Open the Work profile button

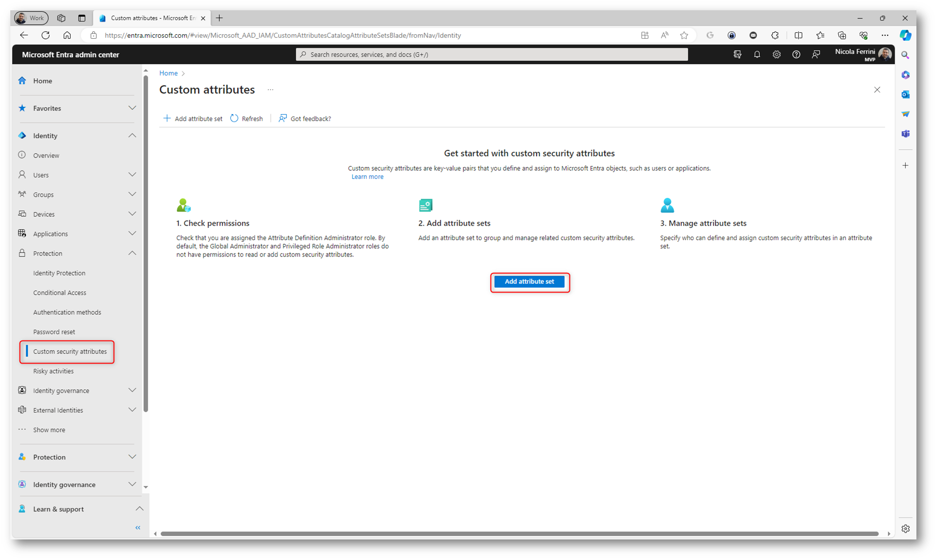click(x=31, y=18)
